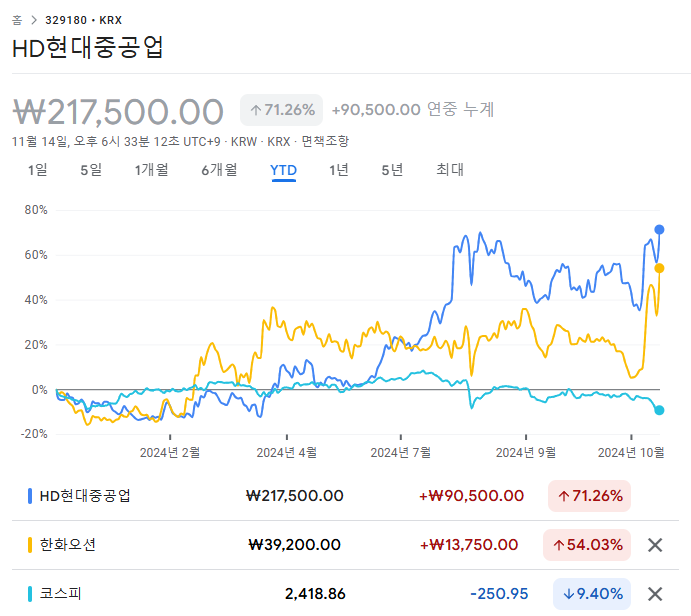Remove 한화오션 from the comparison
The height and width of the screenshot is (616, 691).
point(655,545)
